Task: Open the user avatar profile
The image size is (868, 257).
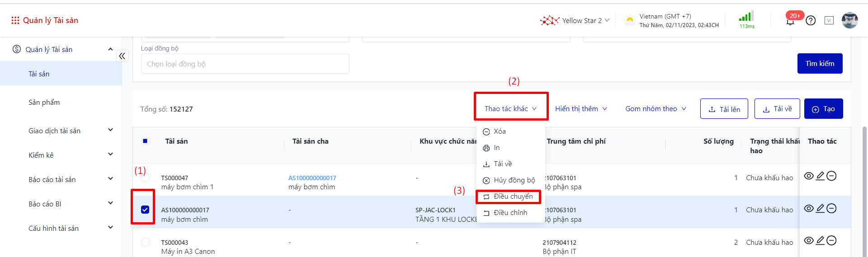Action: 849,20
